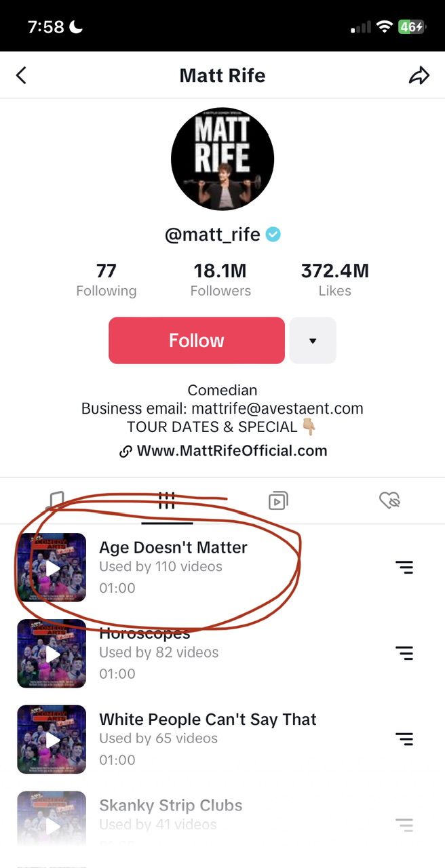
Task: Open the sounds tab music note icon
Action: click(56, 501)
